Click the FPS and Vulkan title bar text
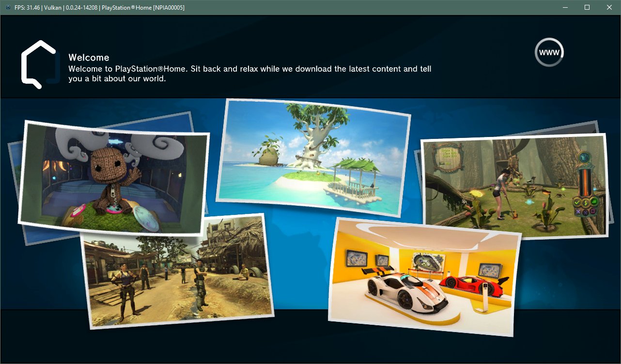Image resolution: width=621 pixels, height=364 pixels. [99, 8]
